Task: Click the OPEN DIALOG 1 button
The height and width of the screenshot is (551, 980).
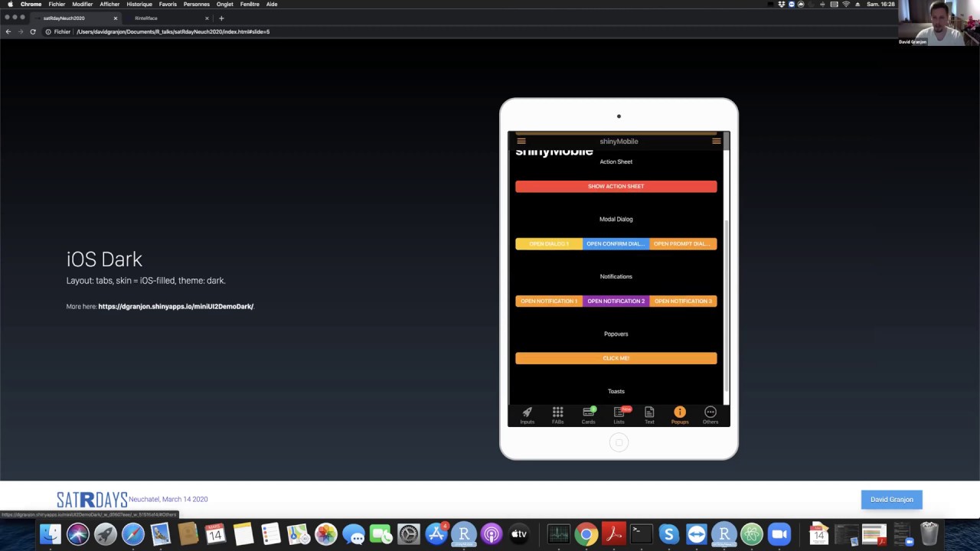Action: point(548,243)
